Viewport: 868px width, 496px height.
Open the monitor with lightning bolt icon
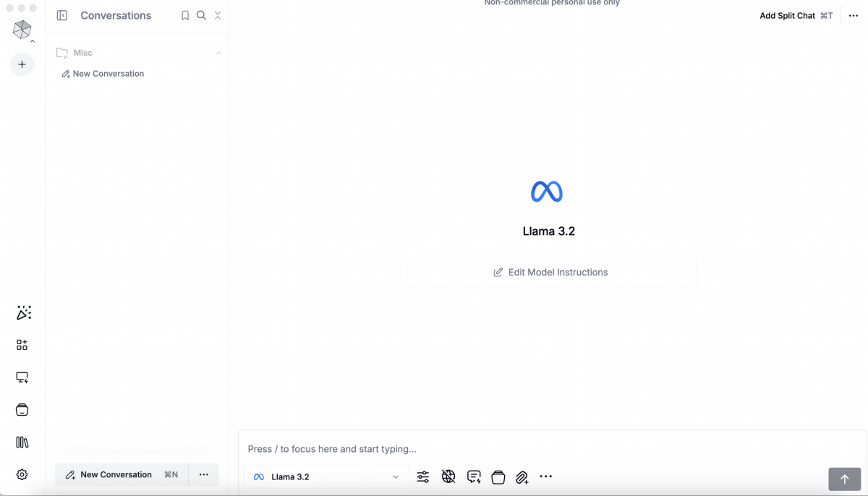pos(22,377)
